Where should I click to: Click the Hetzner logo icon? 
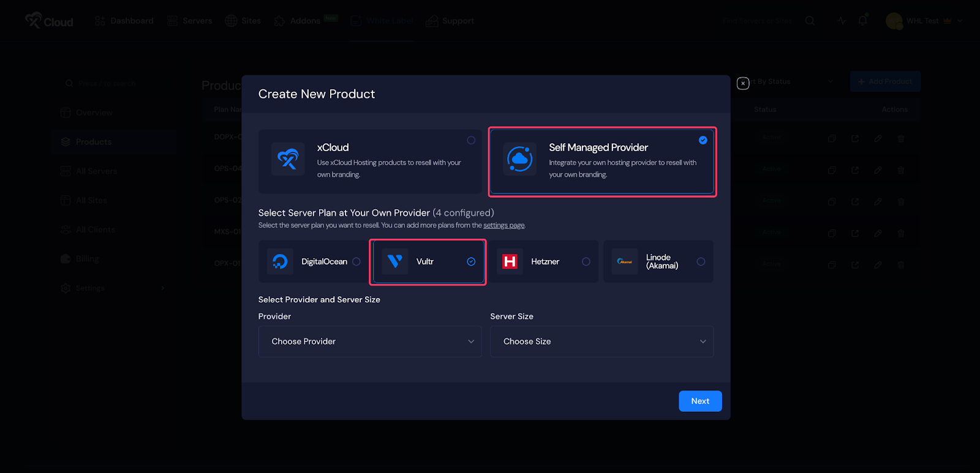coord(510,262)
